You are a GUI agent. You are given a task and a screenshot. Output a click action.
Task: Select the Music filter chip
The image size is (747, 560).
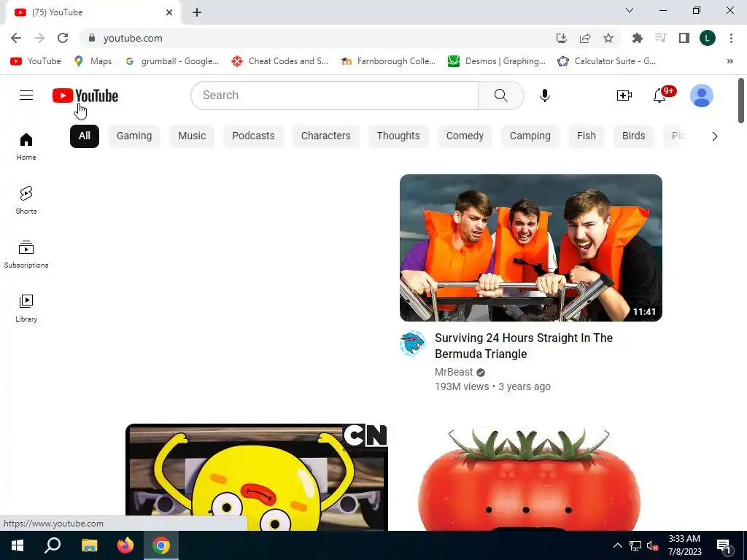point(192,136)
